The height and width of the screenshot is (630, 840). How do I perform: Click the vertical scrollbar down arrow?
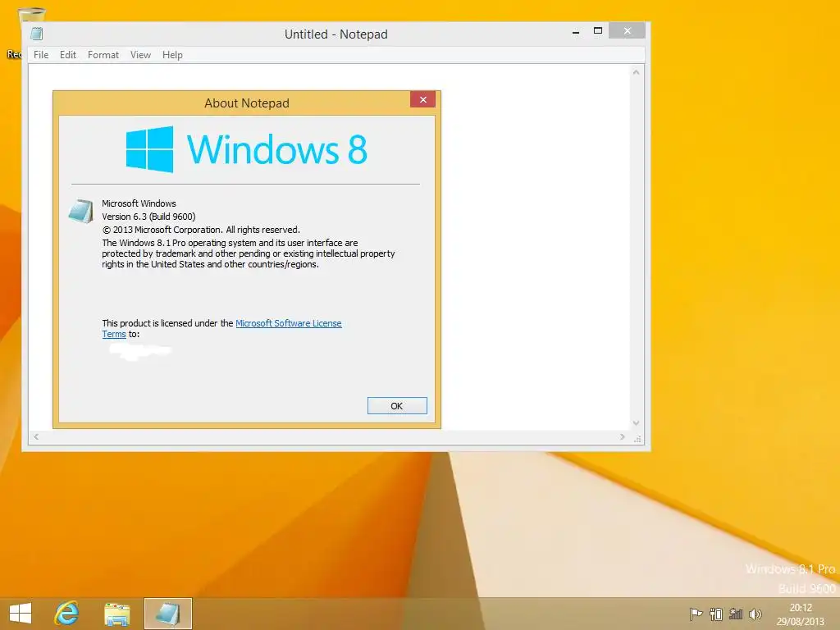[636, 422]
